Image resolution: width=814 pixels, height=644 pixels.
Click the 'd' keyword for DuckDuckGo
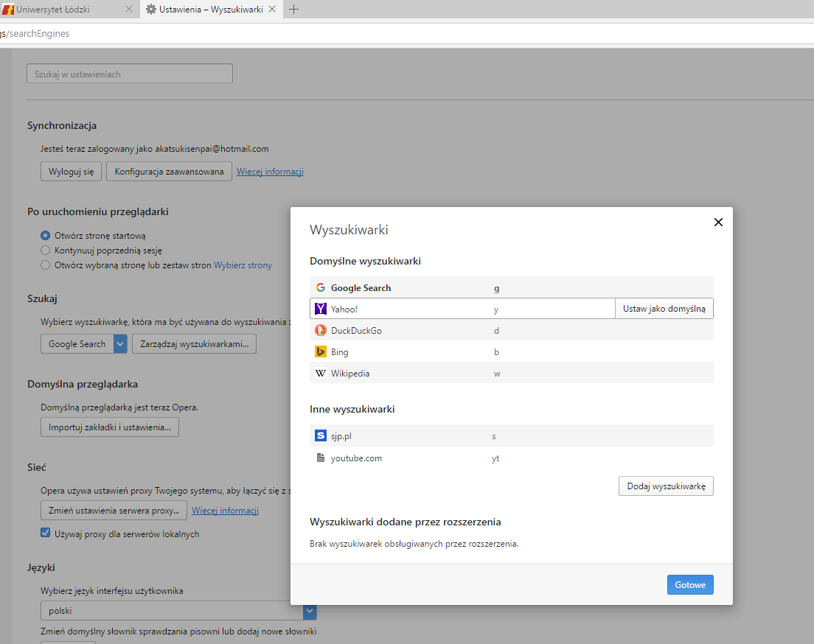pyautogui.click(x=496, y=331)
